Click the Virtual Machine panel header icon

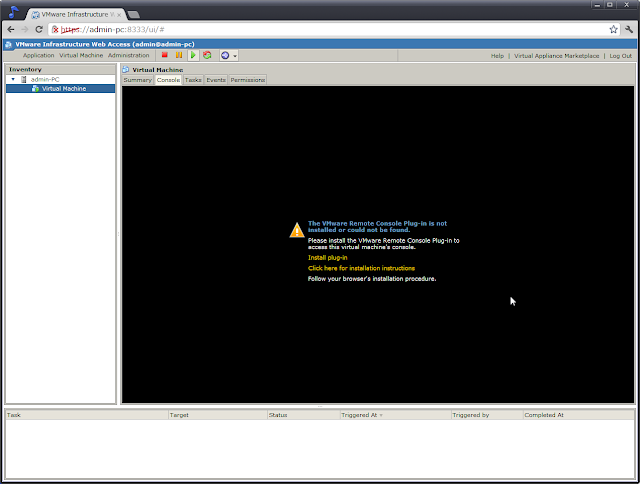[126, 70]
